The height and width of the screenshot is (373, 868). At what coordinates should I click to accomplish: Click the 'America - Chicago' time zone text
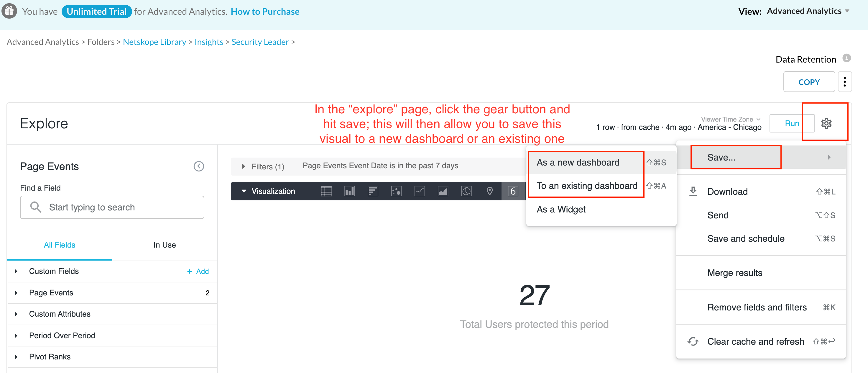[729, 127]
